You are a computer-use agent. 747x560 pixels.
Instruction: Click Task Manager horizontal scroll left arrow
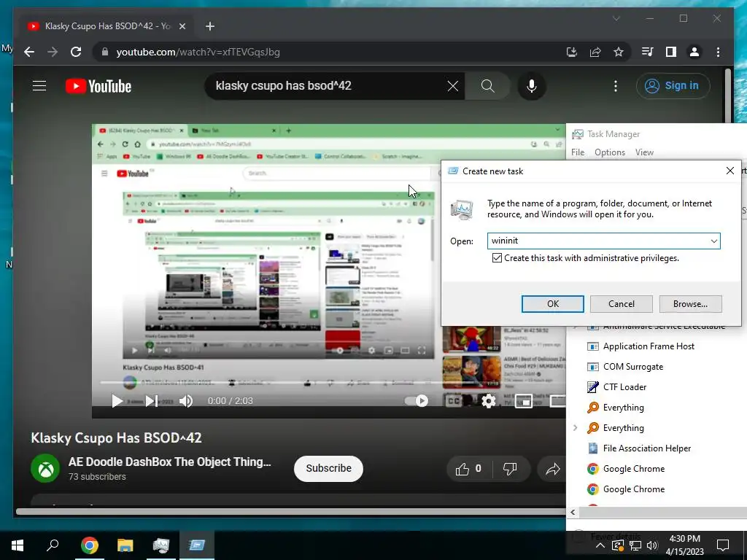[573, 513]
